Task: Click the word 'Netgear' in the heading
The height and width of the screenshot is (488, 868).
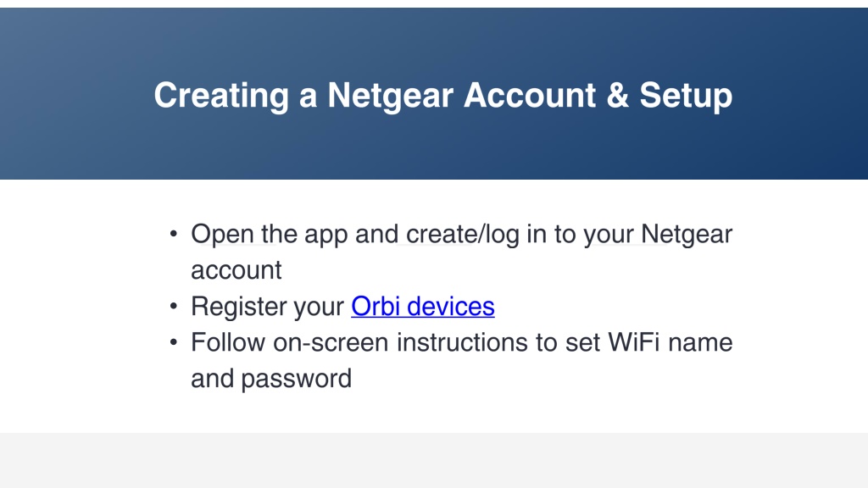Action: coord(390,97)
